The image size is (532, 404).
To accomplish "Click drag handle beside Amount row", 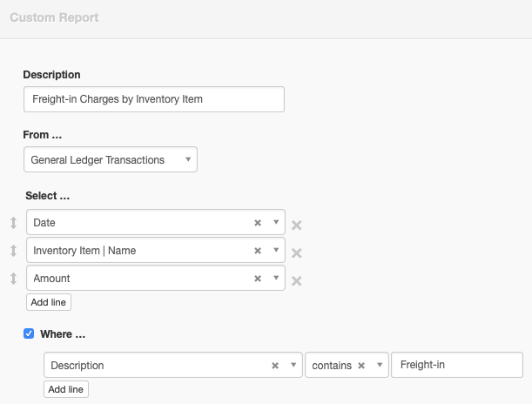I will click(13, 279).
